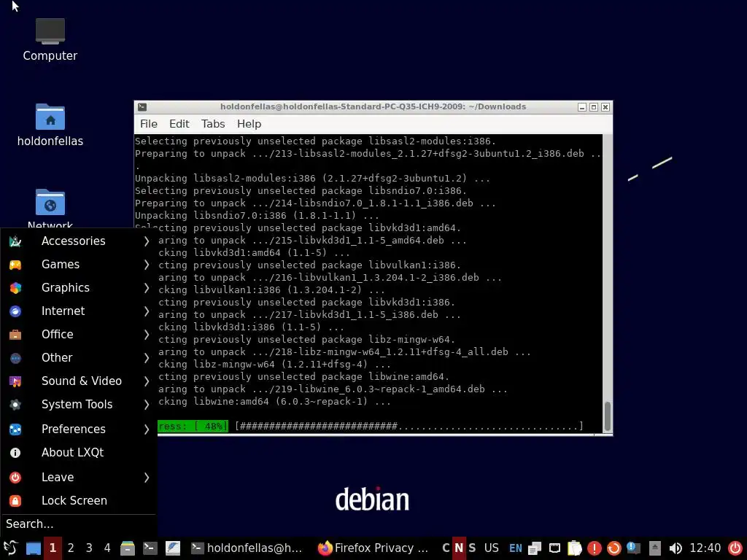Image resolution: width=747 pixels, height=560 pixels.
Task: Expand the Accessories submenu arrow
Action: point(146,241)
